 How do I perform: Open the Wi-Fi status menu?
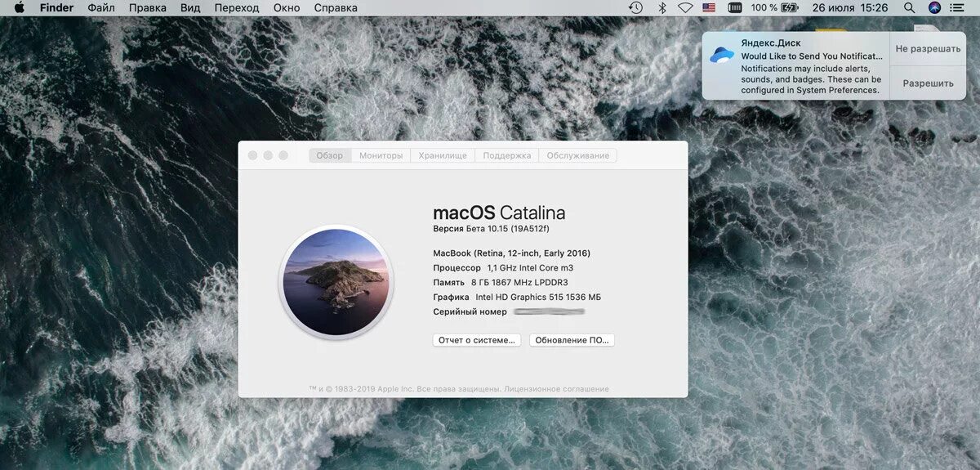pos(685,7)
